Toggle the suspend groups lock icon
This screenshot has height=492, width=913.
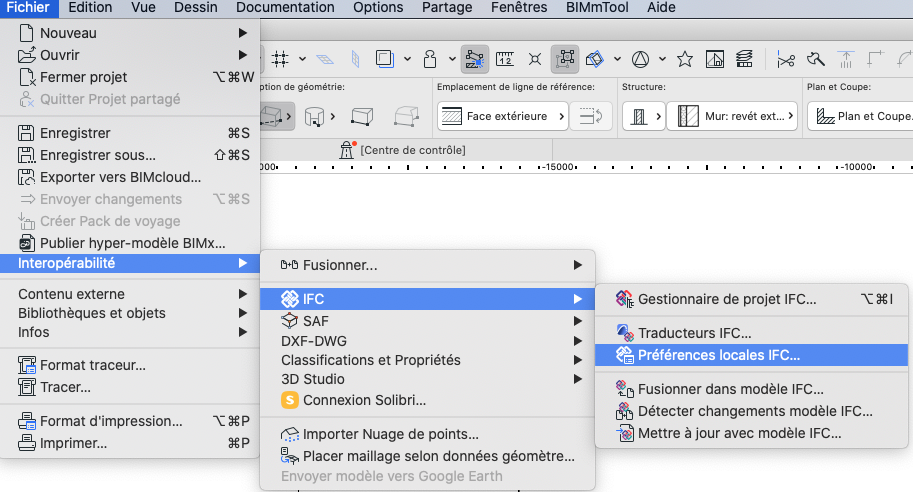(430, 59)
